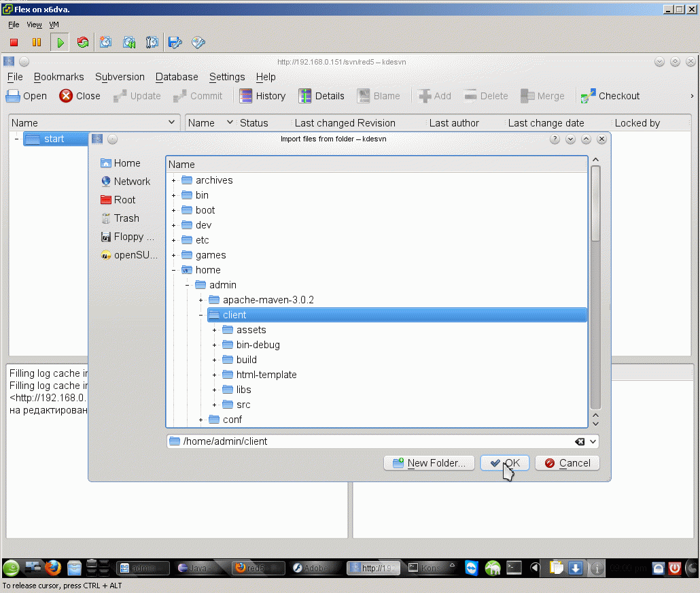Click into the /home/admin/client path field
Screen dimensions: 700x593
370,441
